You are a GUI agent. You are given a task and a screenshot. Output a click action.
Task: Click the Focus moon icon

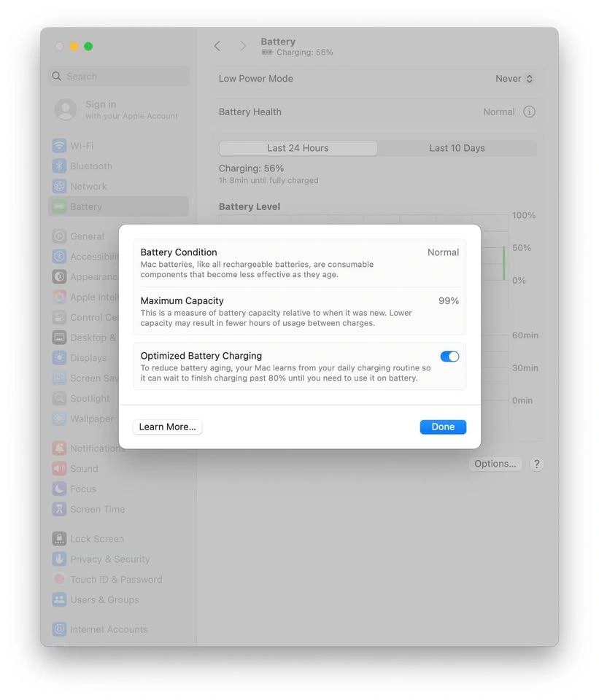tap(59, 489)
